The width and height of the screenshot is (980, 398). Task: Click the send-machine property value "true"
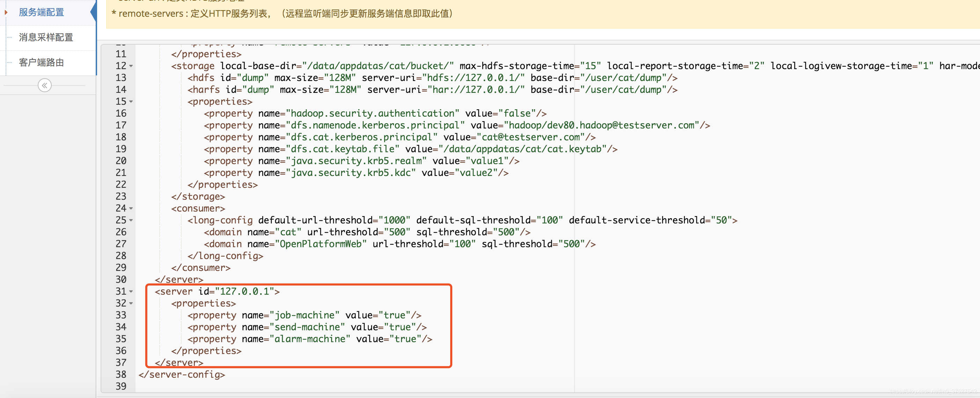click(400, 327)
